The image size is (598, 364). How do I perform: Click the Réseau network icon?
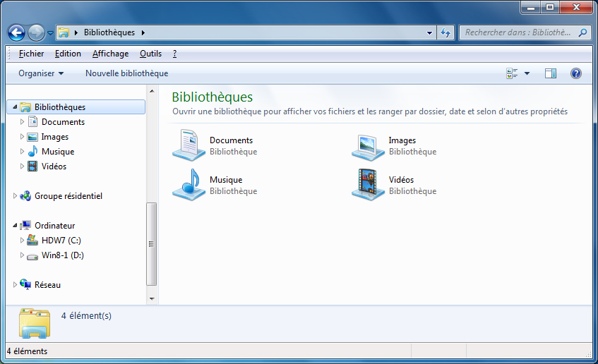click(25, 284)
